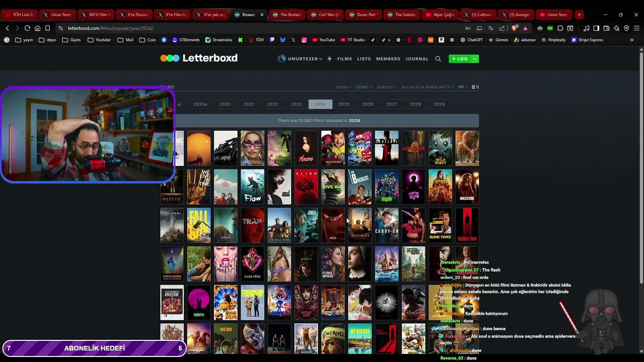Screen dimensions: 644x362
Task: Open the Letterboxd search magnifier icon
Action: (438, 59)
